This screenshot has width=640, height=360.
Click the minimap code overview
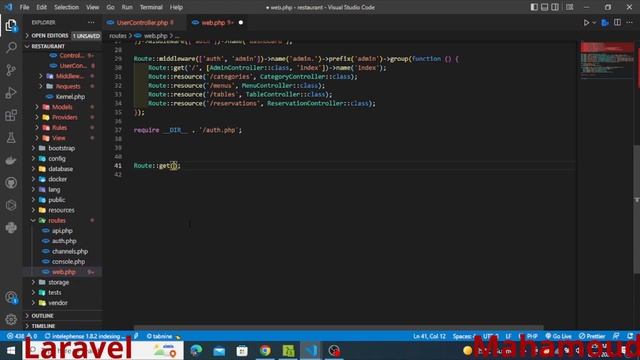point(607,60)
